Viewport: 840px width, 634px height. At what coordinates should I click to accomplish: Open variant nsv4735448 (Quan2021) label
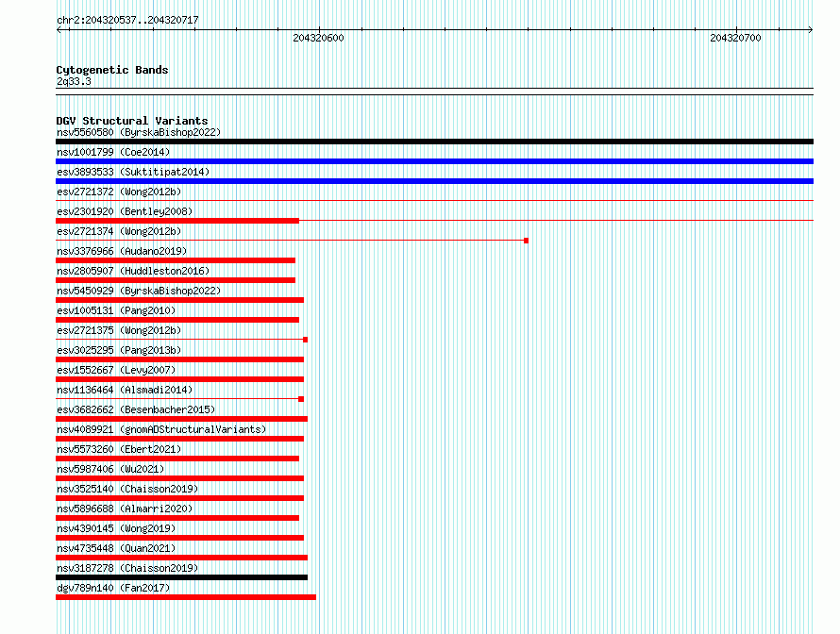click(x=116, y=548)
